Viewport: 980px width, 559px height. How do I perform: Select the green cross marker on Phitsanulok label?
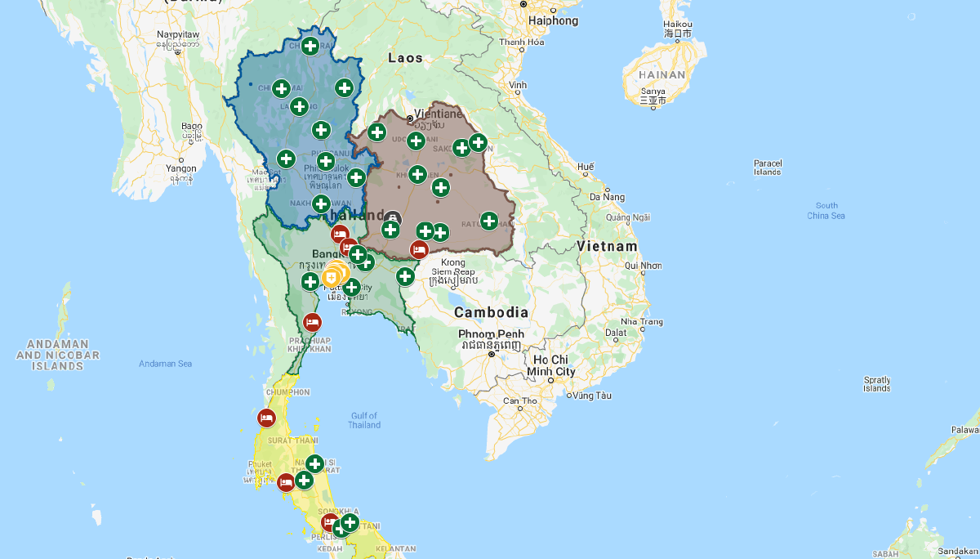click(x=325, y=161)
